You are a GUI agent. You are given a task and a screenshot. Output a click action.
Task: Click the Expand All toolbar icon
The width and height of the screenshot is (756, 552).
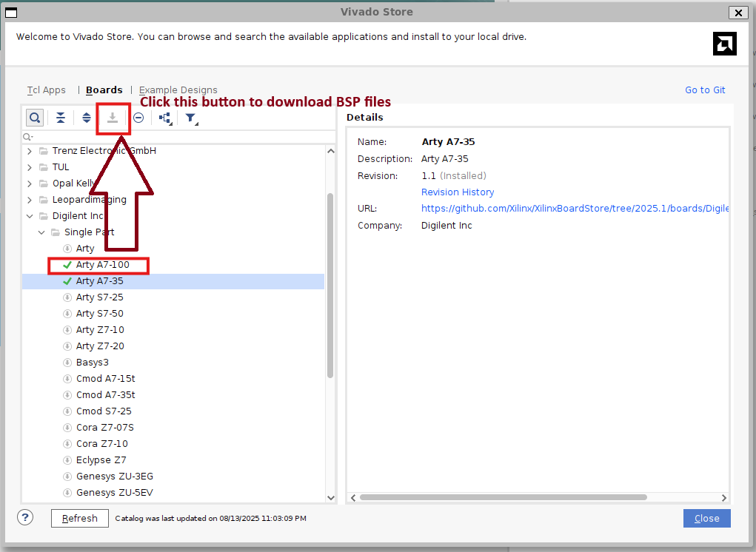click(87, 118)
